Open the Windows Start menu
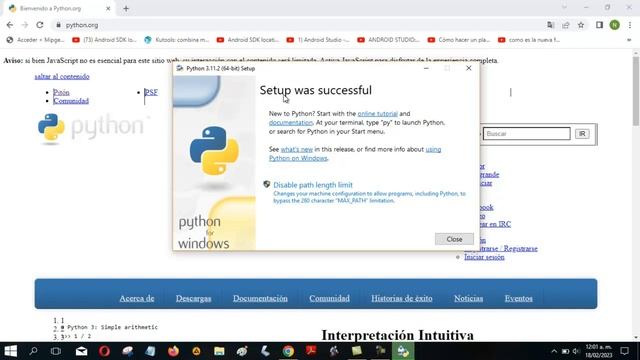640x360 pixels. 11,351
